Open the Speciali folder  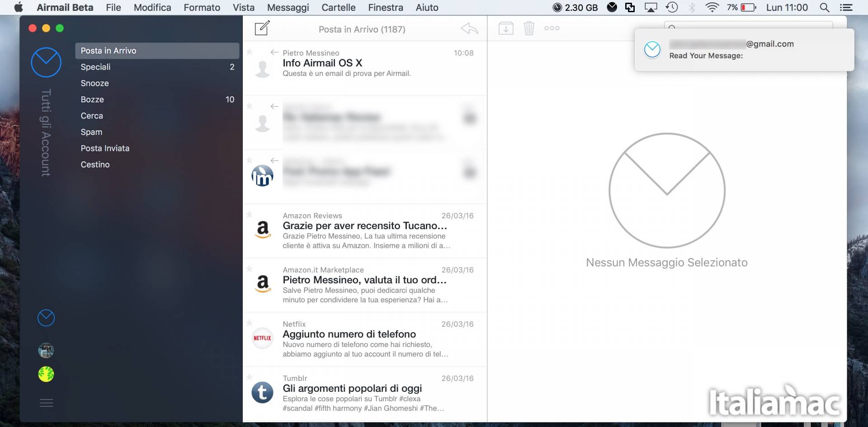pos(157,67)
